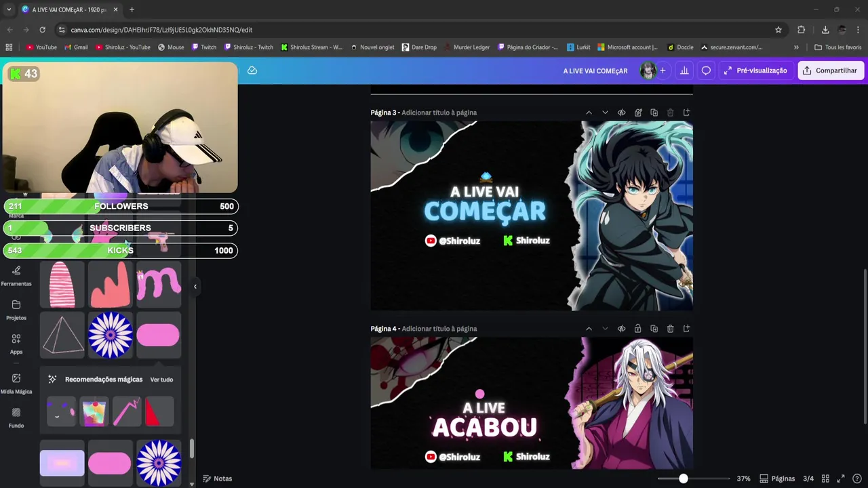The width and height of the screenshot is (868, 488).
Task: Move Página 3 up
Action: tap(589, 113)
